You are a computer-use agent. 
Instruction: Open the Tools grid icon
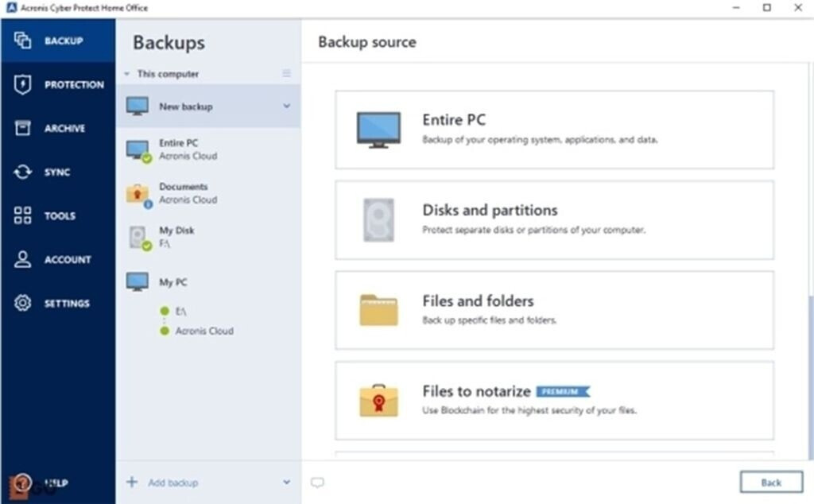pyautogui.click(x=23, y=215)
